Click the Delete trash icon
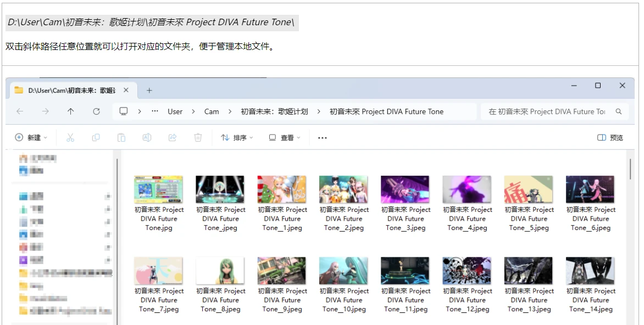The height and width of the screenshot is (325, 644). (x=198, y=137)
